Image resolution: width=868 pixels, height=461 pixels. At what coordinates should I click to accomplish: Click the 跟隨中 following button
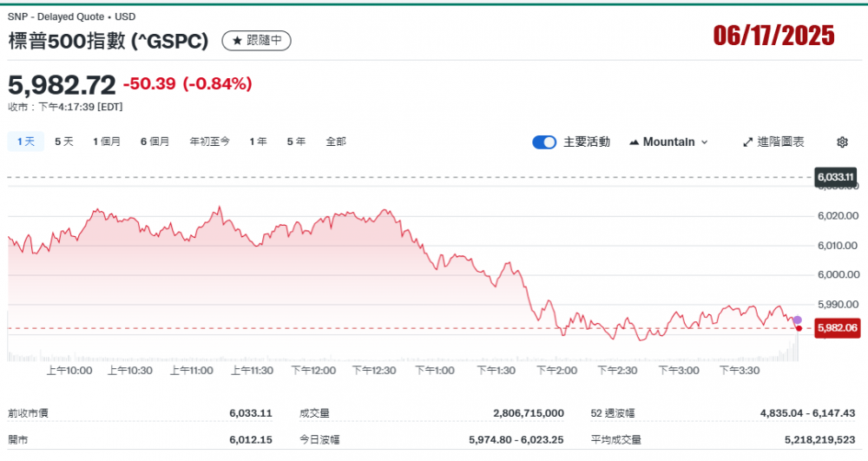(257, 41)
